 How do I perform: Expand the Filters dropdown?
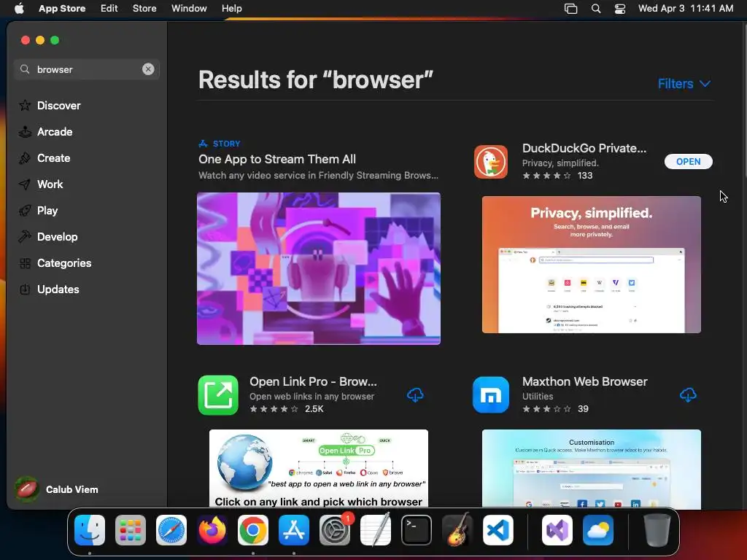(684, 84)
